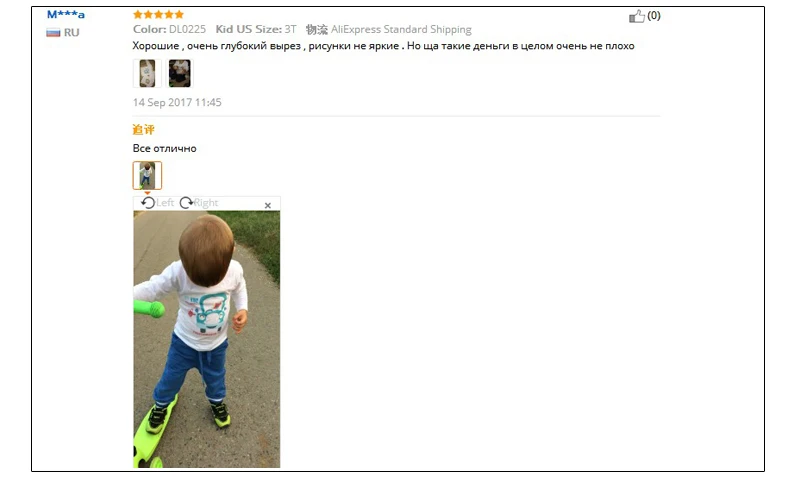Screen dimensions: 800x477
Task: Click the AliExpress Standard Shipping text
Action: click(x=401, y=30)
